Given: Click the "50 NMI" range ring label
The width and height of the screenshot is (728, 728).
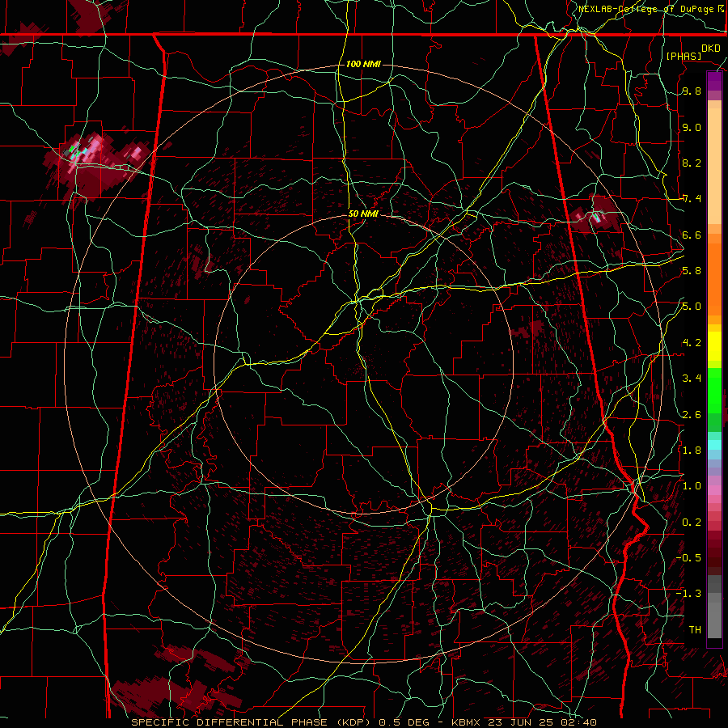Looking at the screenshot, I should (363, 214).
